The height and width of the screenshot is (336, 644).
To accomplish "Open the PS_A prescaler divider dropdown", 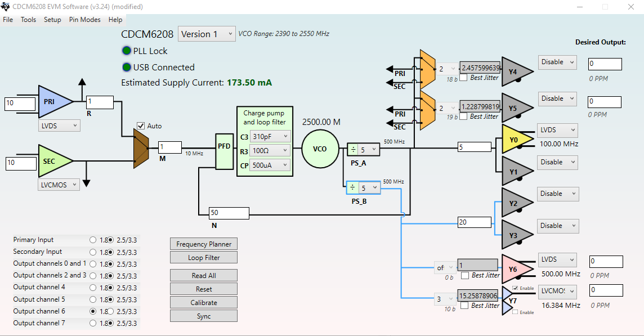I will (368, 150).
